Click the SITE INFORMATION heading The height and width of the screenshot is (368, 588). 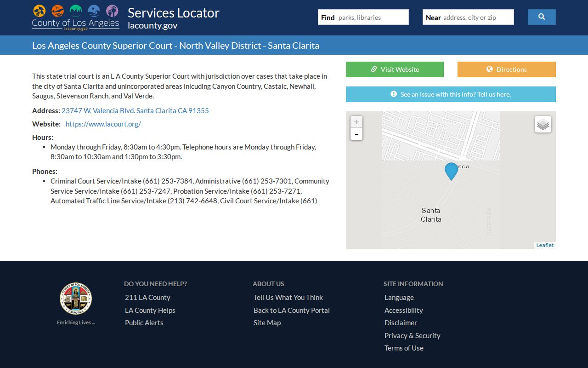(x=413, y=284)
